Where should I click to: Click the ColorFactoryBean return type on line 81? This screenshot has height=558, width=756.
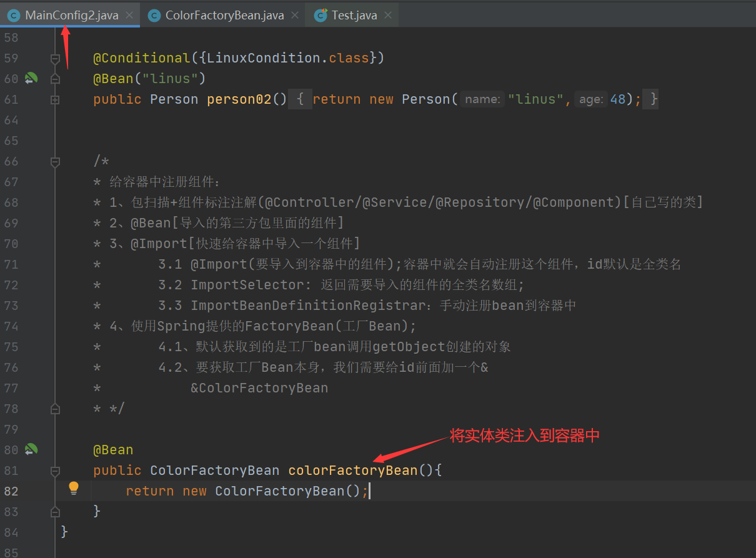point(215,470)
